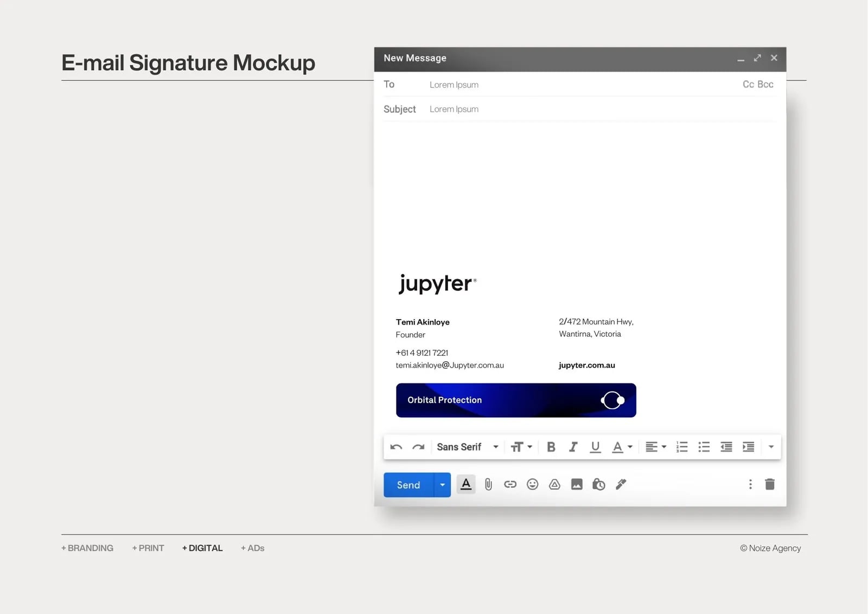Screen dimensions: 868x614
Task: Insert a numbered list
Action: 682,447
